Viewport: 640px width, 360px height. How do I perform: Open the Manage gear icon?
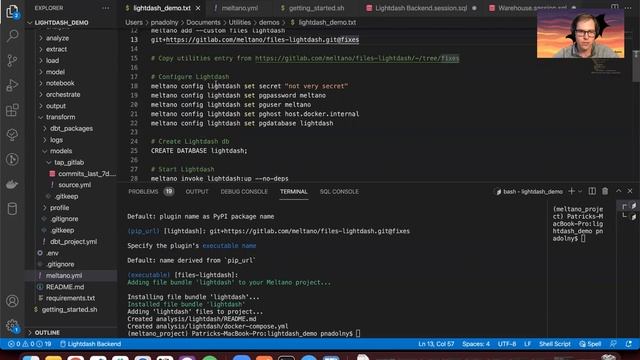coord(12,325)
